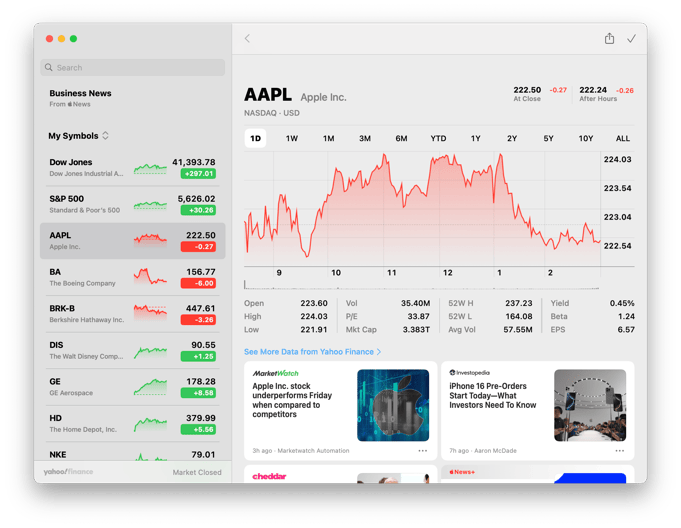The height and width of the screenshot is (528, 681).
Task: Select the 1D chart range
Action: click(x=255, y=139)
